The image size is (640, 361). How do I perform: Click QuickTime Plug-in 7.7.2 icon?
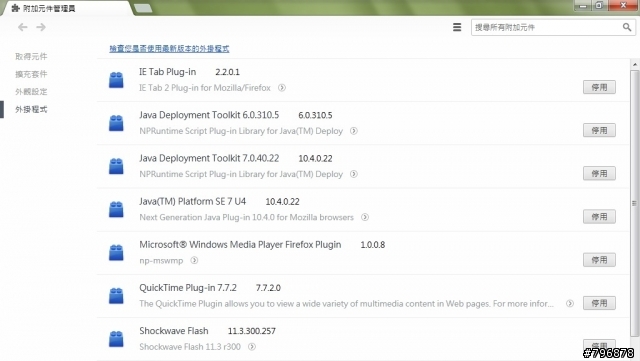(116, 296)
